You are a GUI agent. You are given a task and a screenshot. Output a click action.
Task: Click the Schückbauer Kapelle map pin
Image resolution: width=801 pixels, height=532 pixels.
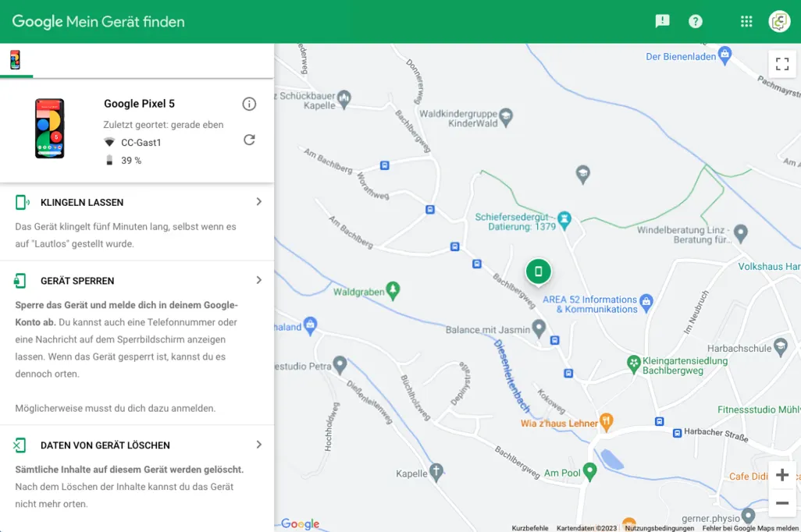click(344, 99)
